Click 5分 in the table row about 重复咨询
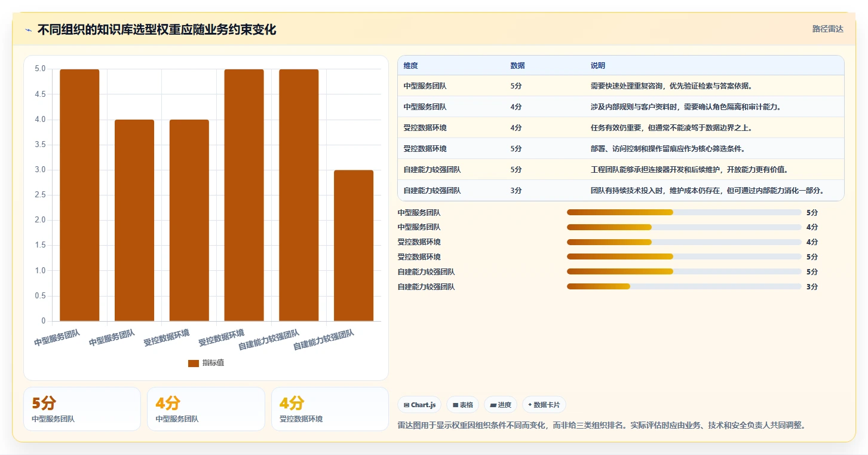The image size is (868, 455). [x=516, y=86]
